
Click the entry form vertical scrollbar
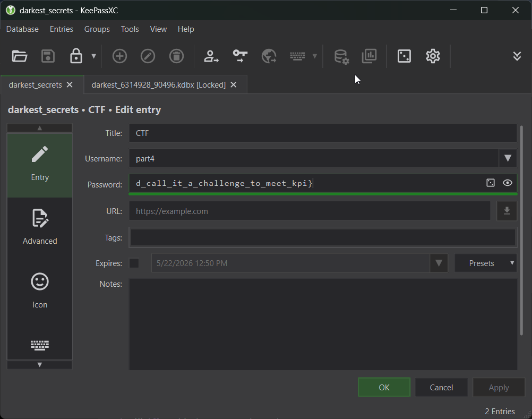pos(521,230)
